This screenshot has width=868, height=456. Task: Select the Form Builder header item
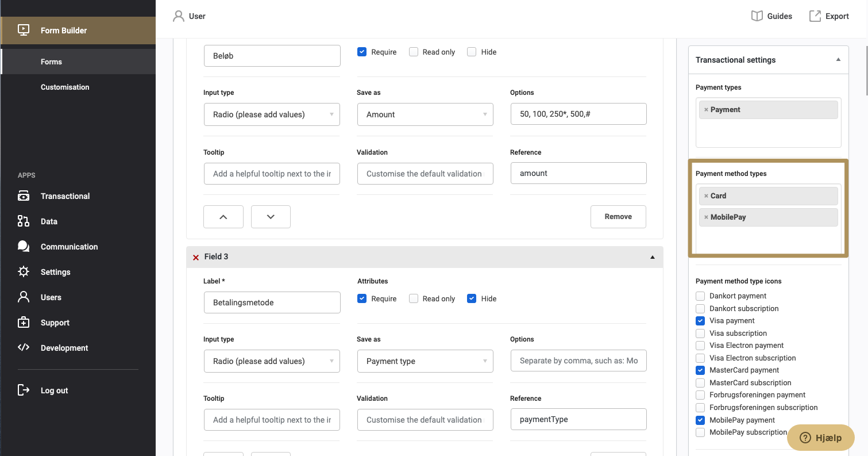(x=78, y=30)
